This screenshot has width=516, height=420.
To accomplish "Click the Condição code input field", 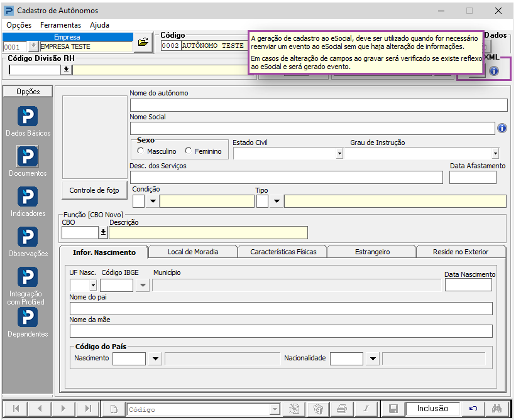I will pyautogui.click(x=138, y=201).
